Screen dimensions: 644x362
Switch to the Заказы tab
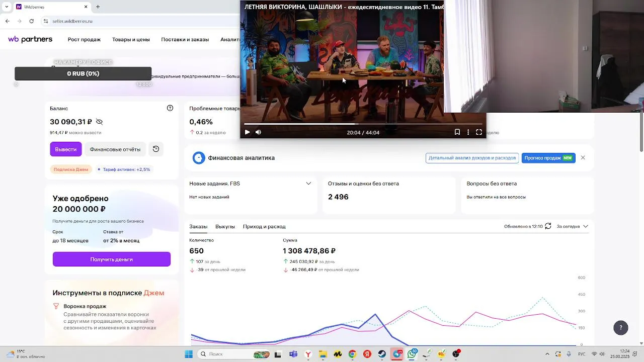[x=198, y=227]
